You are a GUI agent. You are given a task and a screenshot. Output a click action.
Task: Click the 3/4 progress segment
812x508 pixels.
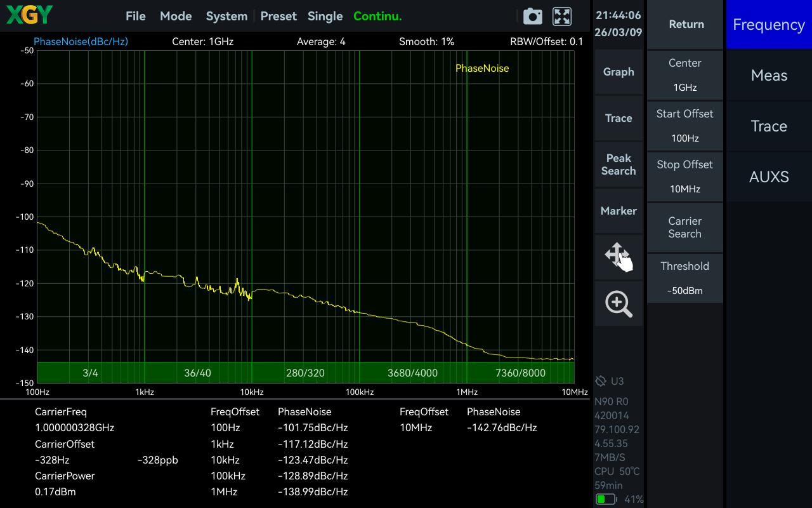point(91,373)
